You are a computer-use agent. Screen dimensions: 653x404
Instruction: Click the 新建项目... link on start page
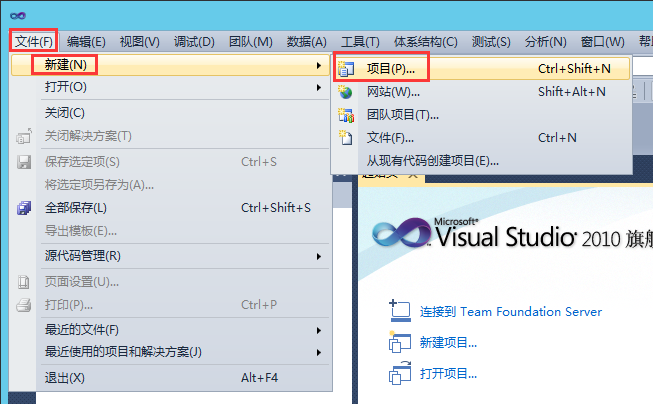448,342
